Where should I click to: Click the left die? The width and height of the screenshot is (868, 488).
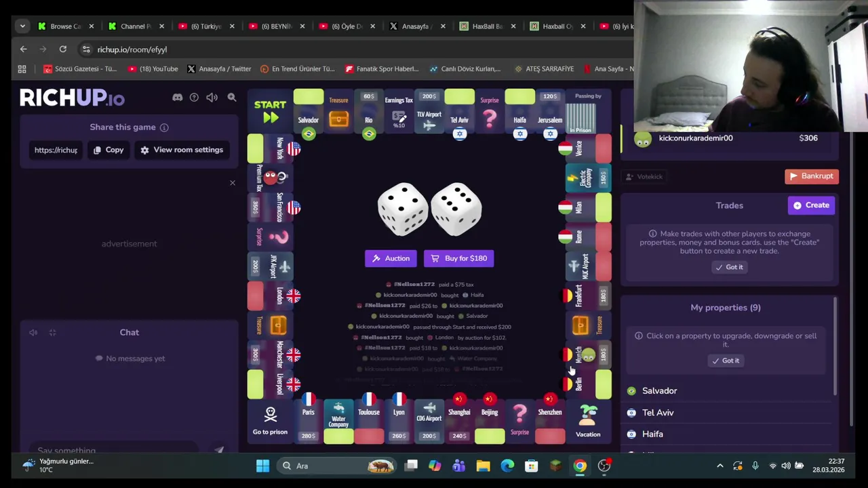[x=403, y=209]
